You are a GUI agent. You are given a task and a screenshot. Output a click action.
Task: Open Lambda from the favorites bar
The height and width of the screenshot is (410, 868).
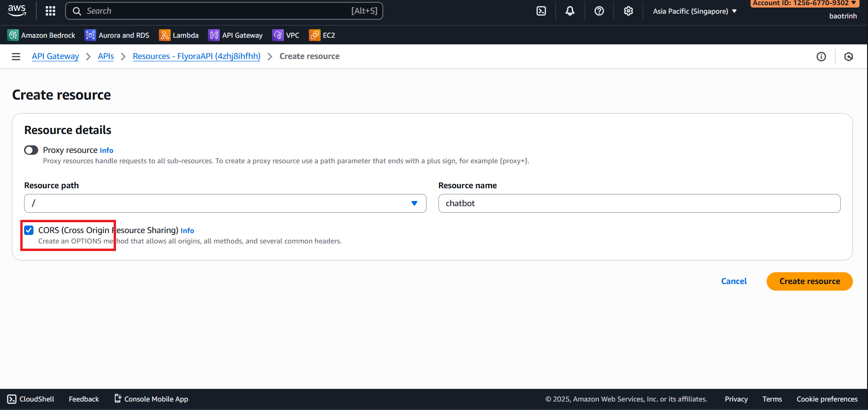point(179,35)
